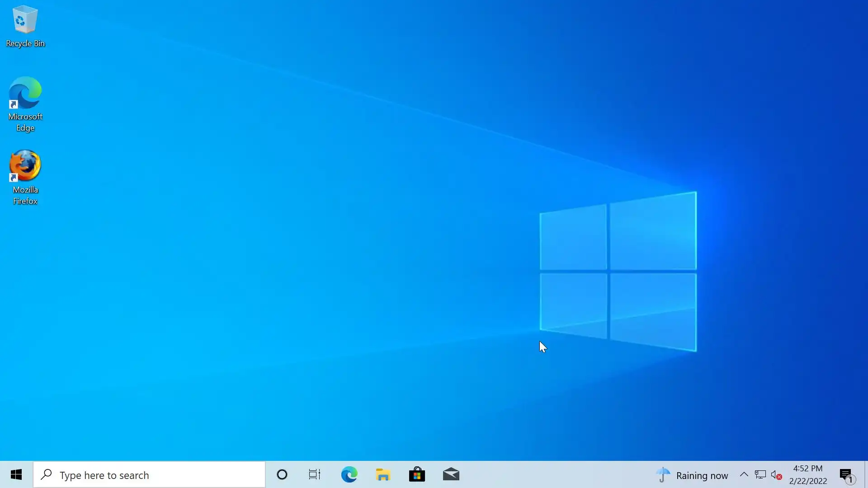Select the Mozilla Firefox desktop shortcut

click(x=25, y=177)
